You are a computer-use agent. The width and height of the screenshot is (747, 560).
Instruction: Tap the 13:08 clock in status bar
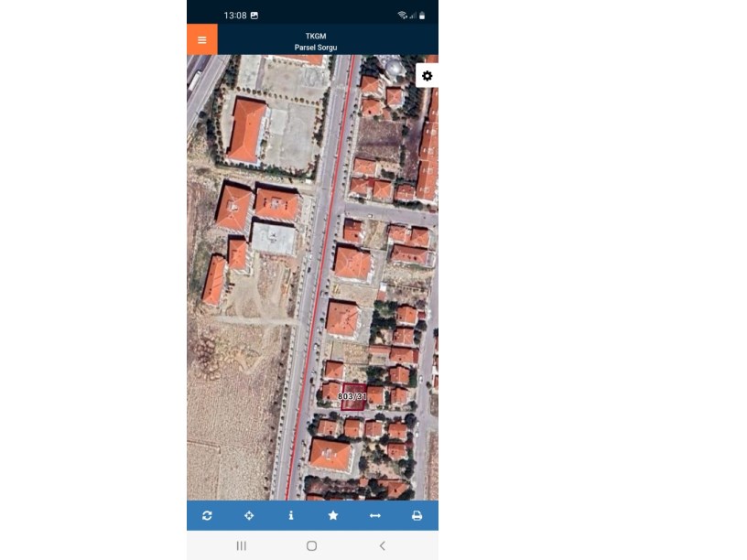(235, 16)
